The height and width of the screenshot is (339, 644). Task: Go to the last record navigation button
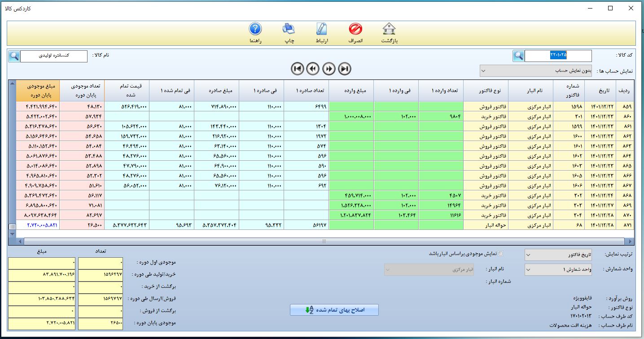[x=345, y=69]
